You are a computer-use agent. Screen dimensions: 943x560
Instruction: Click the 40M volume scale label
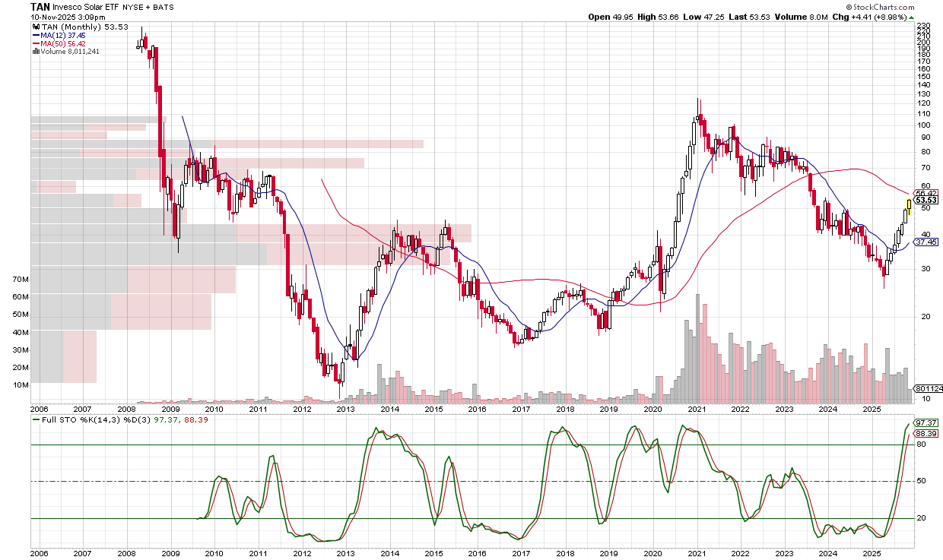(x=21, y=332)
